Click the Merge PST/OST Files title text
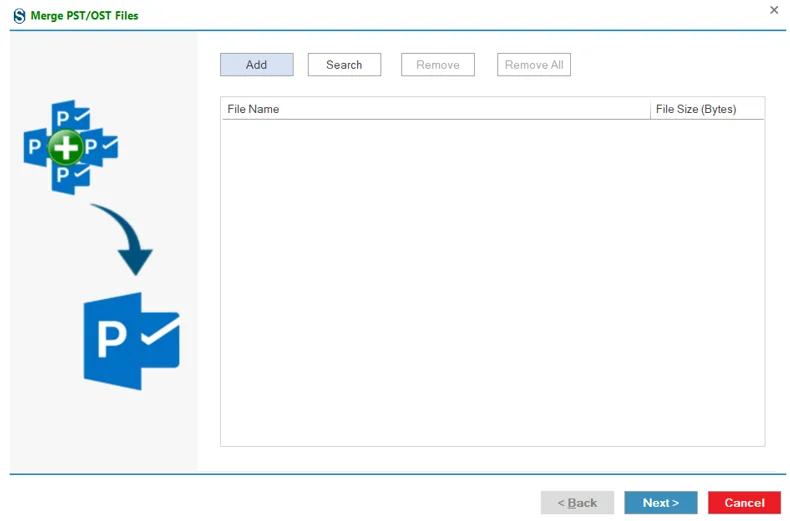Viewport: 790px width, 521px height. 84,16
